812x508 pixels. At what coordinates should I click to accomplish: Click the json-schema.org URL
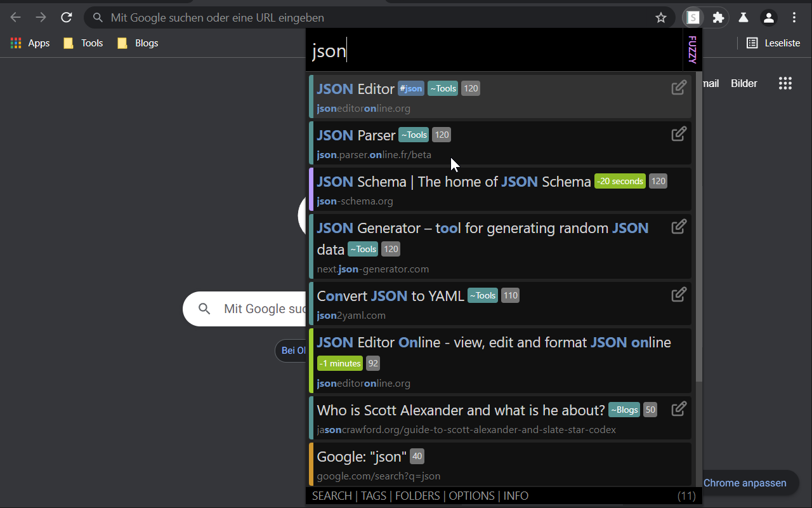pos(355,201)
